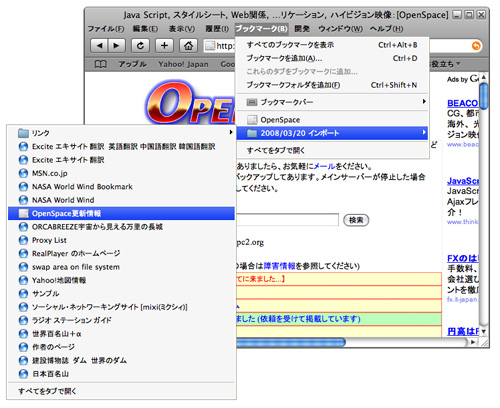Image resolution: width=500 pixels, height=408 pixels.
Task: Click the forward navigation arrow button
Action: click(116, 46)
